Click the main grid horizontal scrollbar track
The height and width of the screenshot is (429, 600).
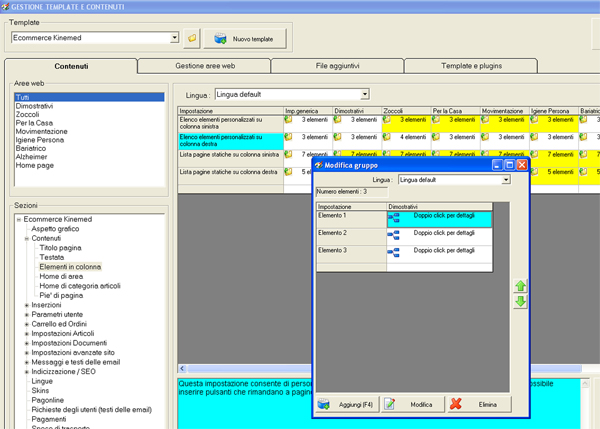(x=249, y=369)
